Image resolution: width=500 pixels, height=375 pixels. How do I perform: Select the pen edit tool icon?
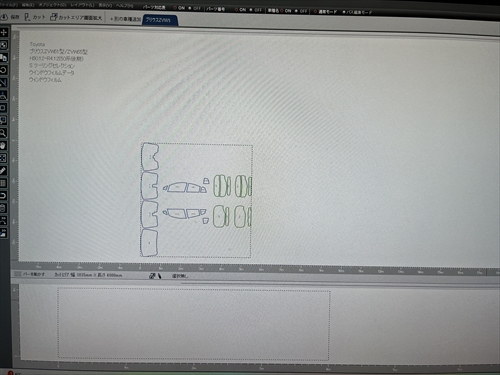3,171
